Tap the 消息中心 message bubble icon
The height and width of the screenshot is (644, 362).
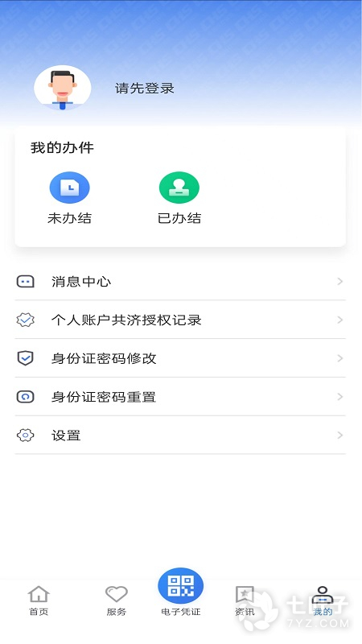26,281
